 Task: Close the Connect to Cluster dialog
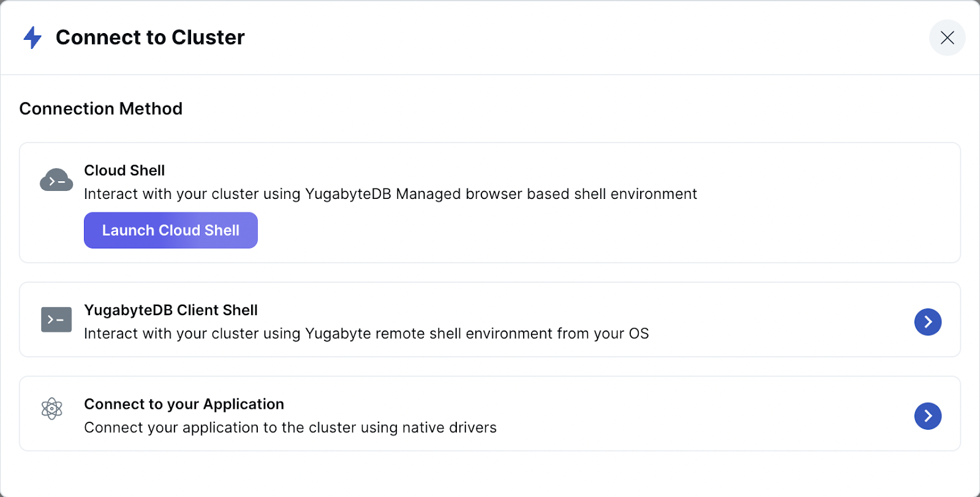947,38
